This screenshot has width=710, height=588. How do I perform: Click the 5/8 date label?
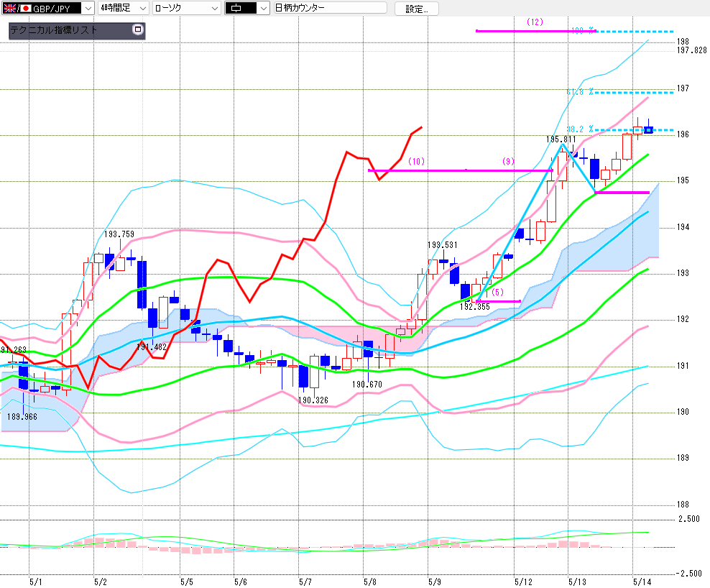370,582
